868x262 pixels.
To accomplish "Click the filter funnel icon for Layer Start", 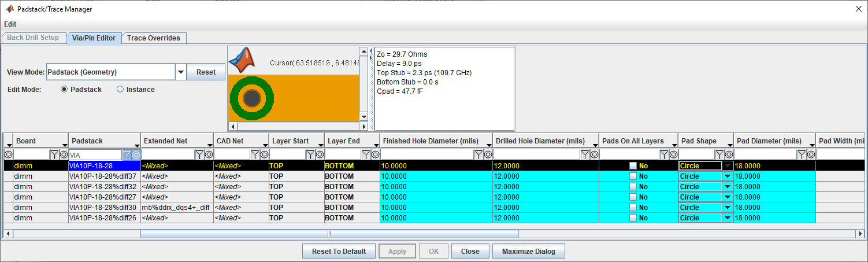I will (x=310, y=154).
